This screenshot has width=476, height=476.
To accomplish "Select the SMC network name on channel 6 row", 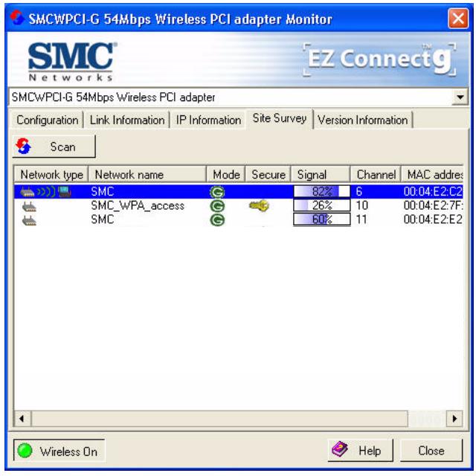I will [x=103, y=192].
